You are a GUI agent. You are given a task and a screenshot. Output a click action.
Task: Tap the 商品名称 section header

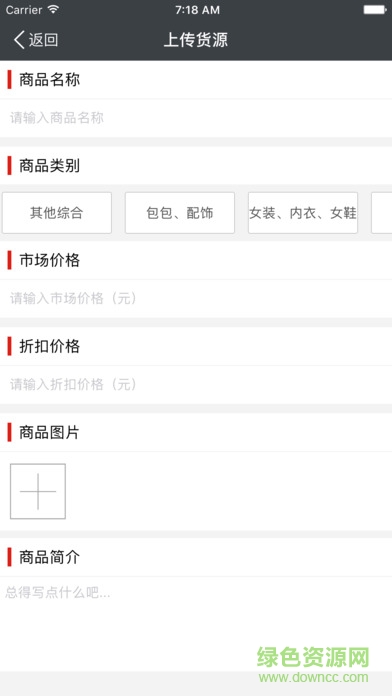(49, 80)
